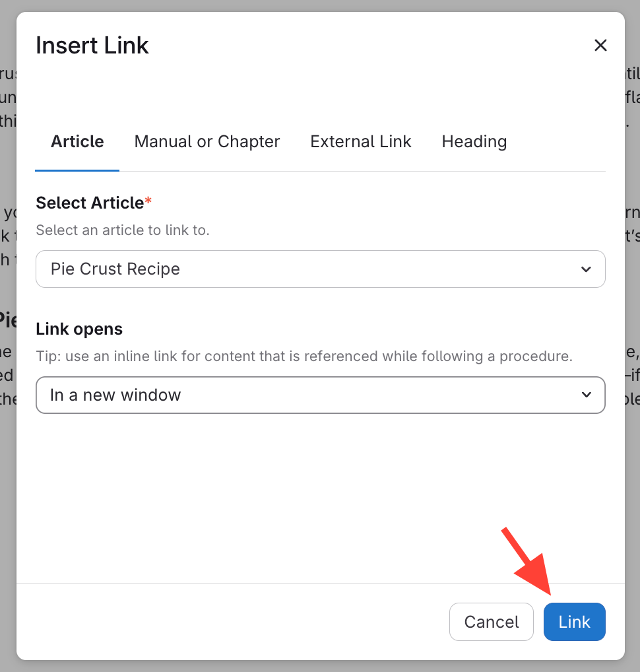Click the 'Select an article to link to' hint
The image size is (640, 672).
[123, 230]
